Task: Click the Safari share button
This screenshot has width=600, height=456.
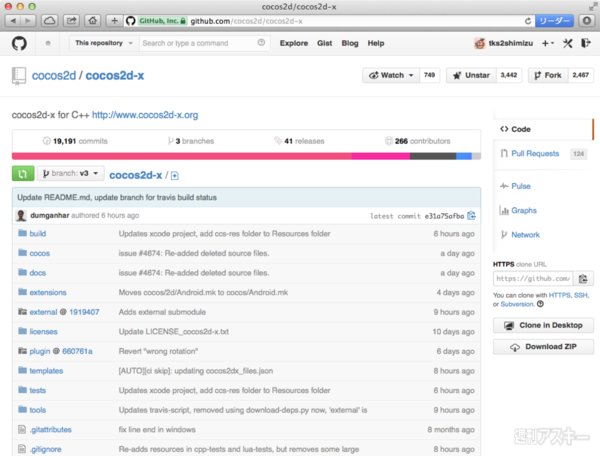Action: (x=71, y=21)
